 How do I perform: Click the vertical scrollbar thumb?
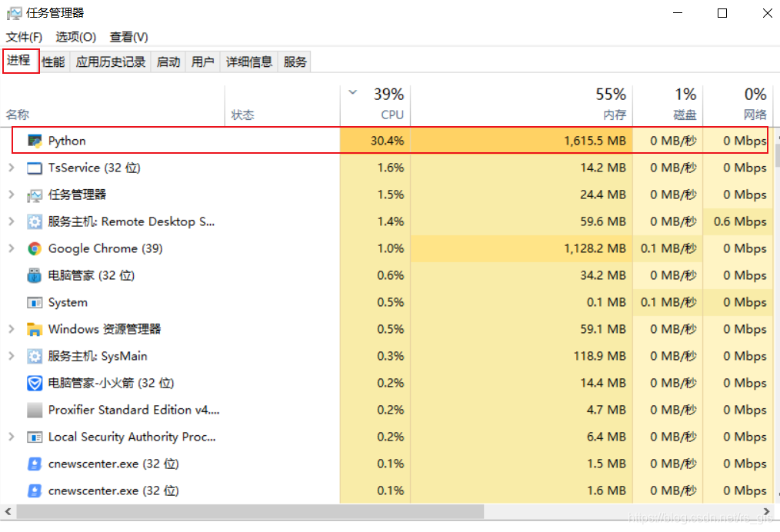click(x=777, y=156)
